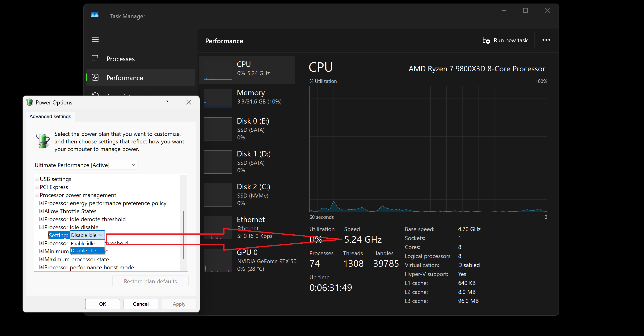Click the Logical processors value 8
644x336 pixels.
(459, 256)
